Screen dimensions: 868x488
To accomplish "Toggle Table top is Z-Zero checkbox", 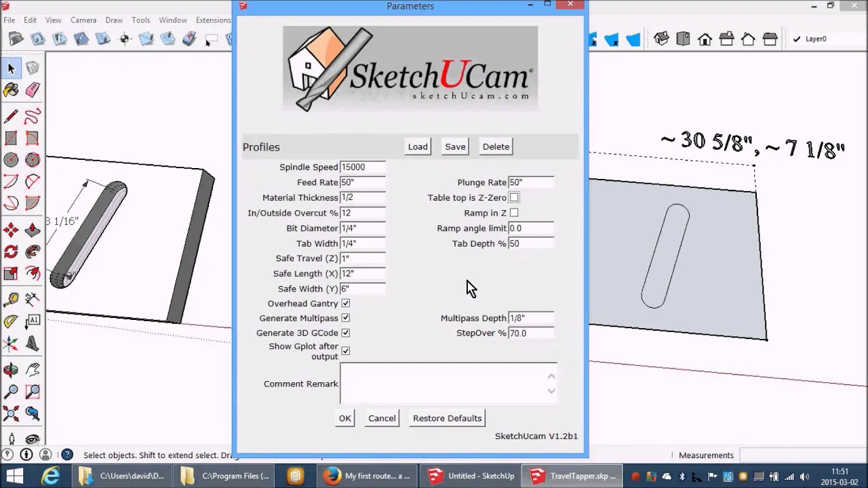I will (x=514, y=198).
